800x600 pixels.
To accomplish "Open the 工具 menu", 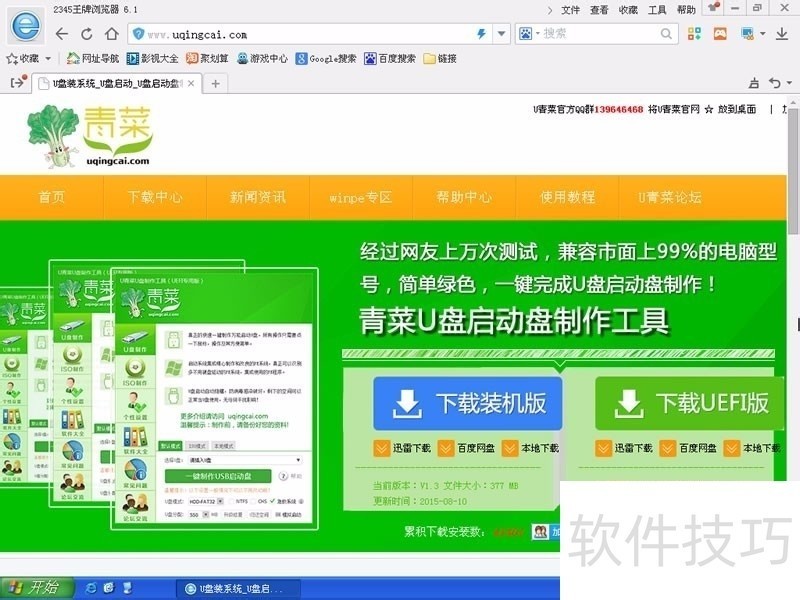I will point(657,10).
